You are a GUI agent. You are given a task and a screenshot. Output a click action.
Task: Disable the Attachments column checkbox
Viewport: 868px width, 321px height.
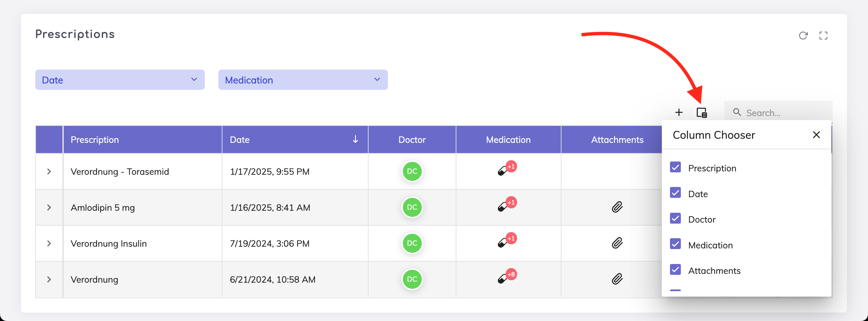coord(675,270)
